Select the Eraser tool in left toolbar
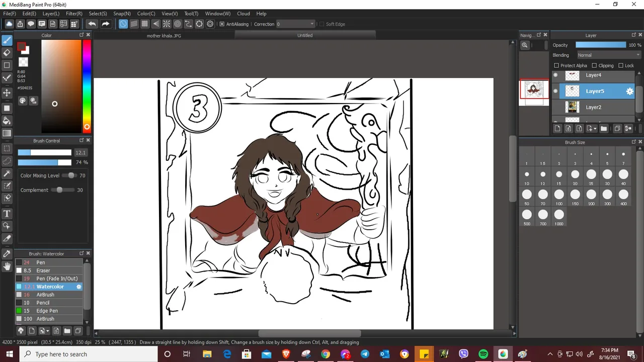644x362 pixels. point(7,53)
